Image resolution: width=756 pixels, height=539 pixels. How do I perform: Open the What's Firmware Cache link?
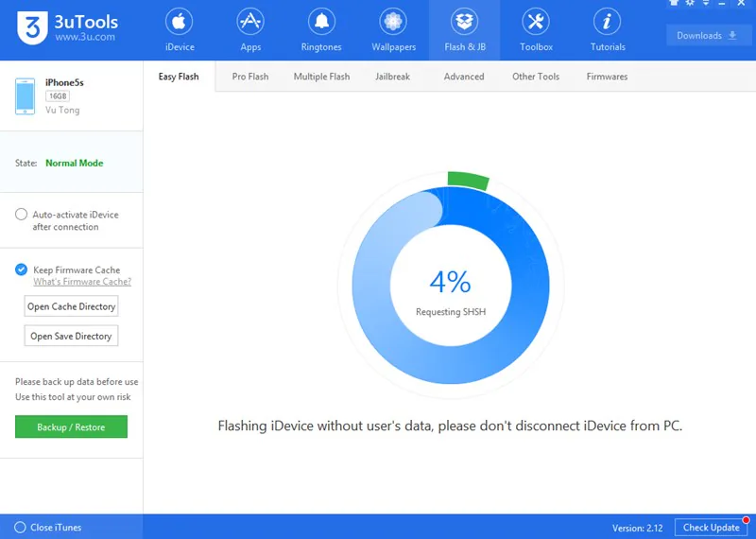pyautogui.click(x=82, y=282)
